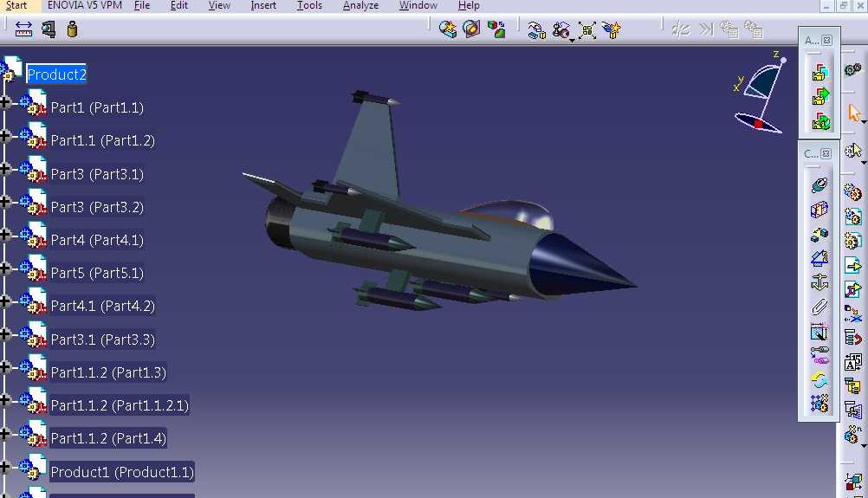
Task: Click the Measure Item icon
Action: [x=49, y=29]
